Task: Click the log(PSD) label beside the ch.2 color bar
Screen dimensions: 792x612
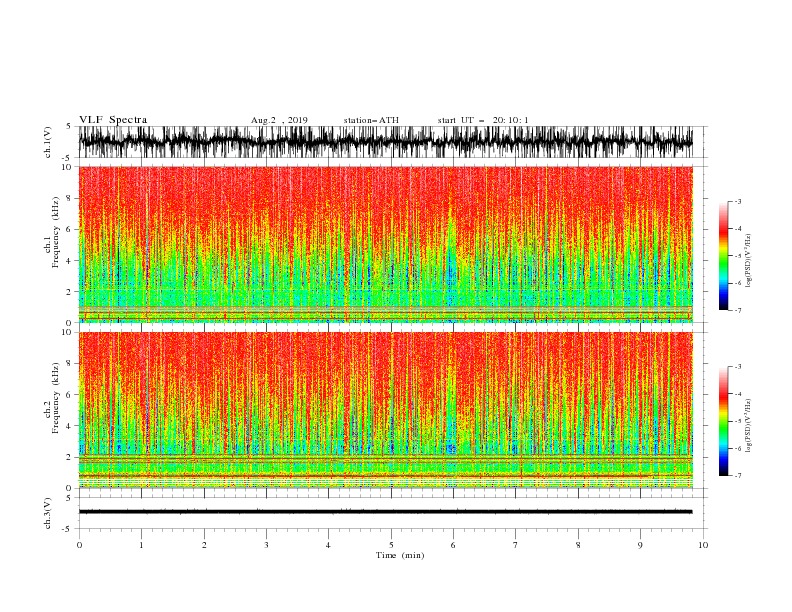Action: point(749,426)
